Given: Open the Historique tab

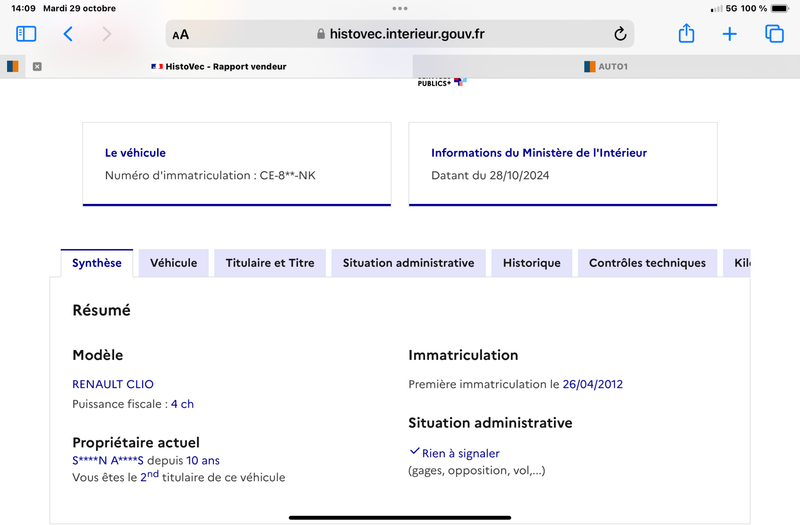Looking at the screenshot, I should coord(532,263).
